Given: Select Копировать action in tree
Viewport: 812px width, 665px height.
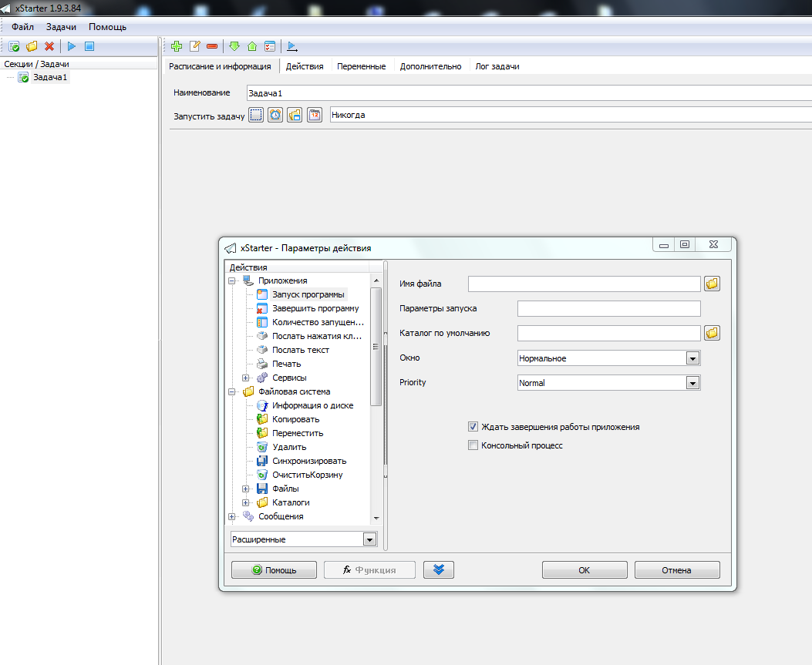Looking at the screenshot, I should click(295, 420).
